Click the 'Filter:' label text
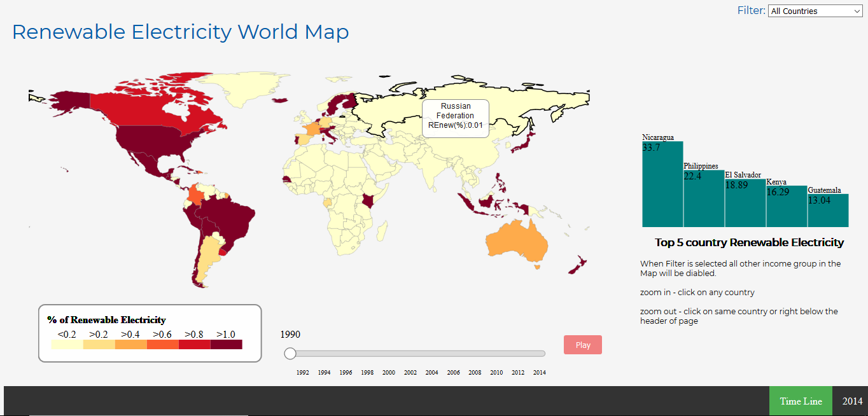Screen dimensions: 868x416 tap(752, 10)
